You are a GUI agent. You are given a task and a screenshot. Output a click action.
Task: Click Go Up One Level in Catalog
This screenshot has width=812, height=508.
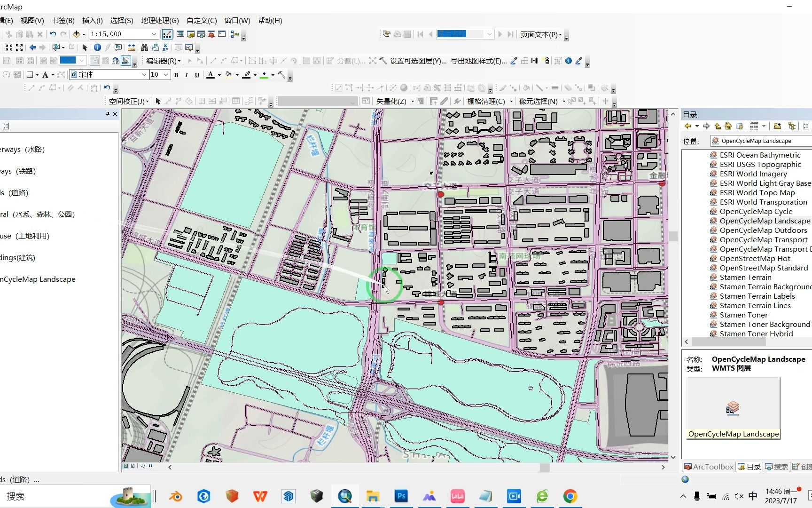pyautogui.click(x=718, y=126)
